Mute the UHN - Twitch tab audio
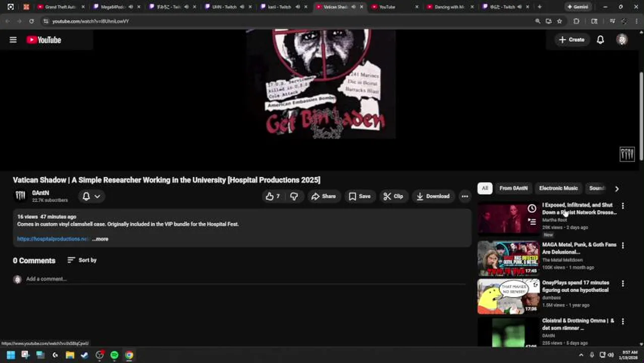 (x=241, y=7)
